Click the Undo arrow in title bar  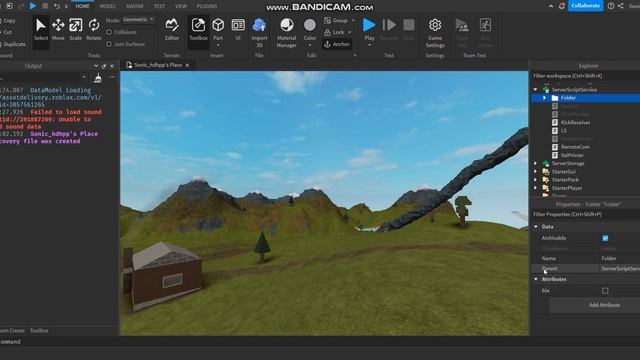coord(57,6)
